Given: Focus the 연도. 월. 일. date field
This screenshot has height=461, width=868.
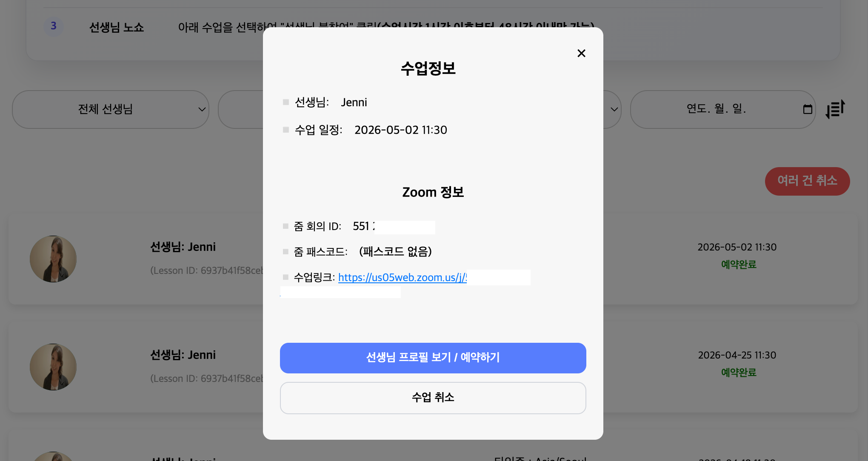Looking at the screenshot, I should 716,109.
